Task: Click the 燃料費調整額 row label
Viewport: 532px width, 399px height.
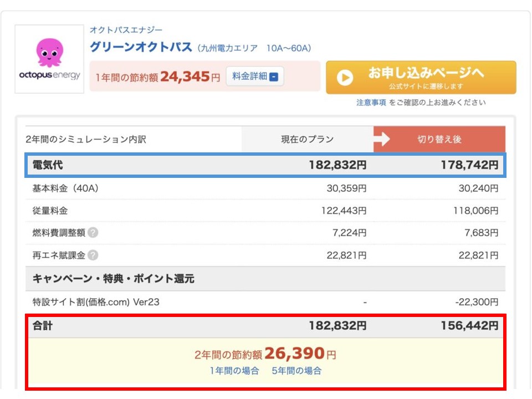Action: pos(59,233)
